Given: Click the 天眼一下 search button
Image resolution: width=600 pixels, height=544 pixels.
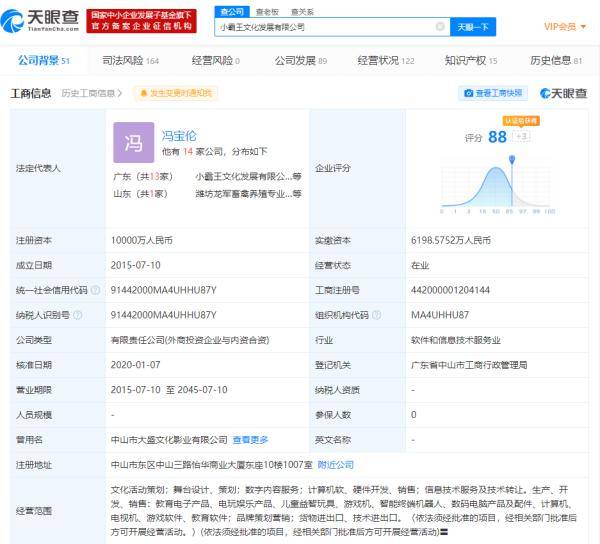Looking at the screenshot, I should (473, 27).
